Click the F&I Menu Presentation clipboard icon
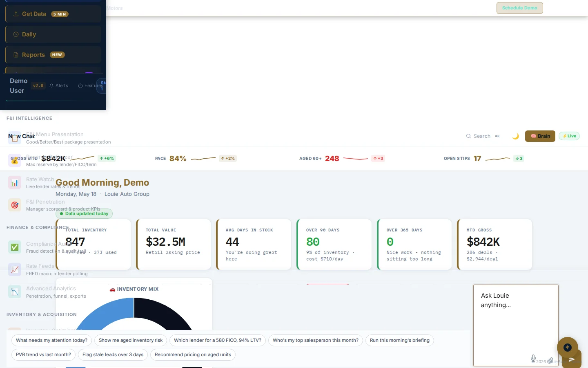Viewport: 588px width, 368px height. pos(15,138)
